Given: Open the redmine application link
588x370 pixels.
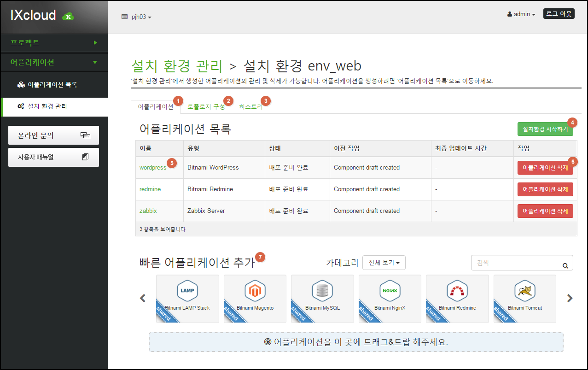Looking at the screenshot, I should (150, 189).
